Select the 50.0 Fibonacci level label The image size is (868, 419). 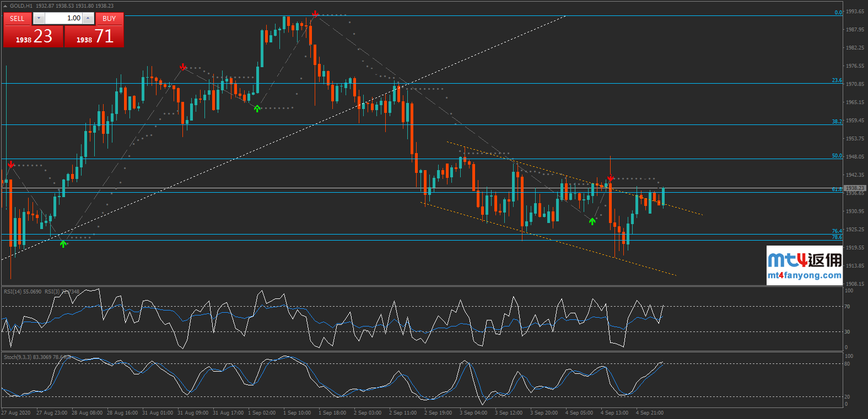point(837,156)
